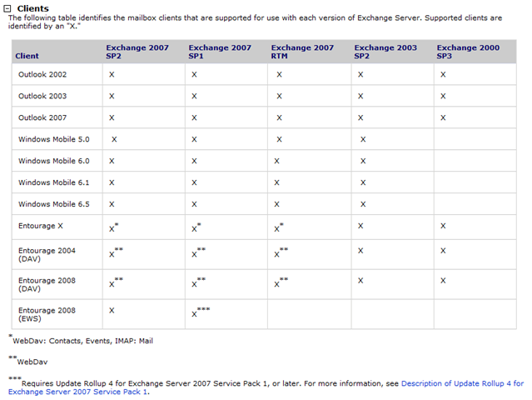
Task: Click Entourage 2008 (DAV) X** under Exchange 2007 SP2
Action: [x=116, y=282]
